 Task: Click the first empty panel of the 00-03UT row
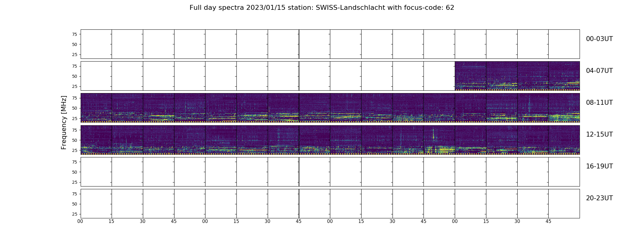pos(96,44)
